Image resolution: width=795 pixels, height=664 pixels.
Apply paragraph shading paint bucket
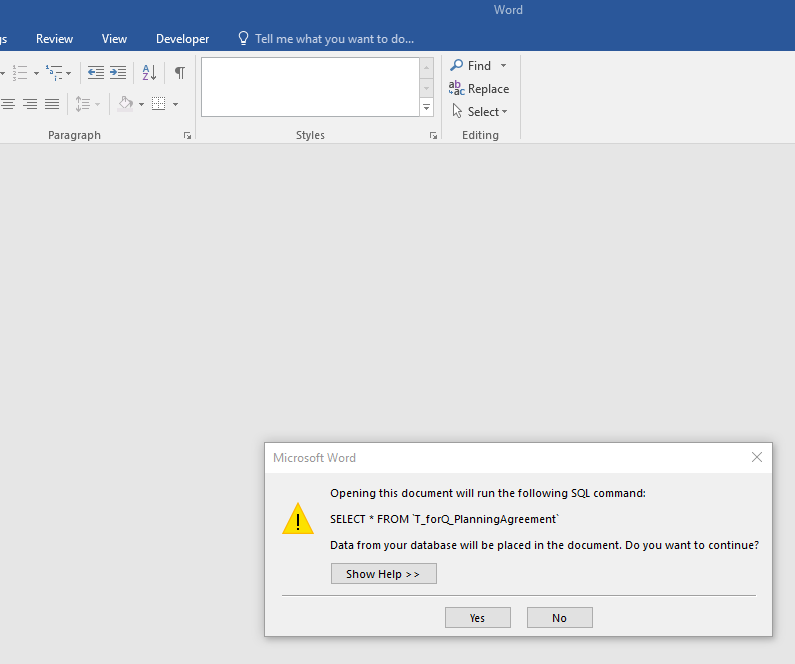point(125,104)
